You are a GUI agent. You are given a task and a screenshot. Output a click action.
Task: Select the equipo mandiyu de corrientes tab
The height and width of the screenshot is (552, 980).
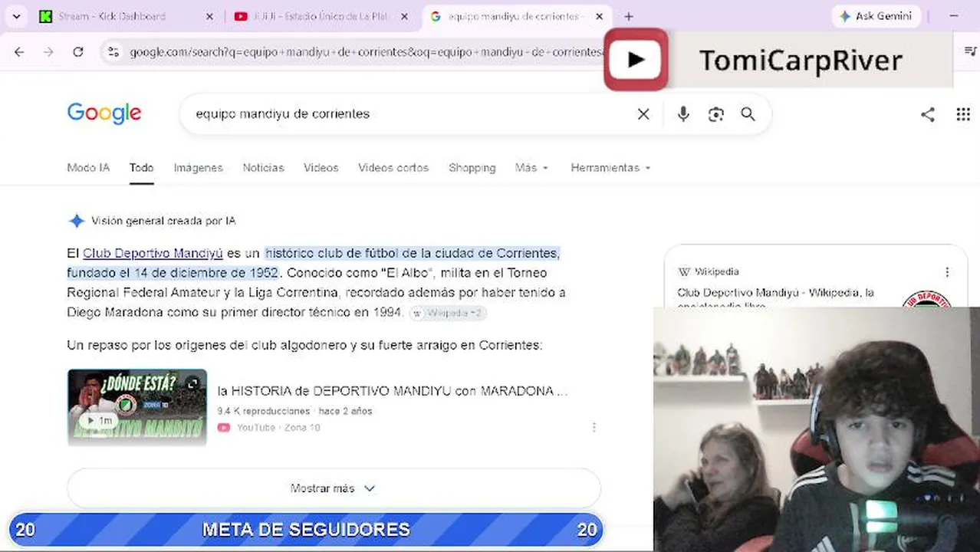point(517,16)
